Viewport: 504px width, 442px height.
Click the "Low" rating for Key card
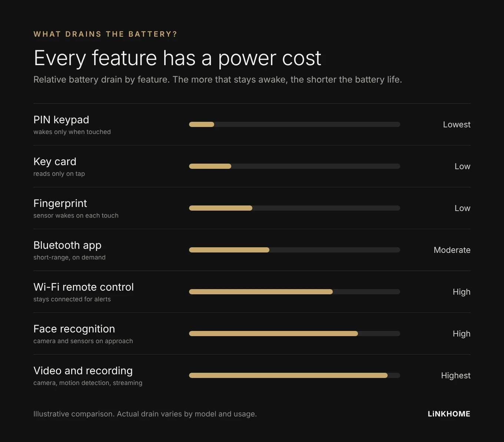(x=462, y=166)
